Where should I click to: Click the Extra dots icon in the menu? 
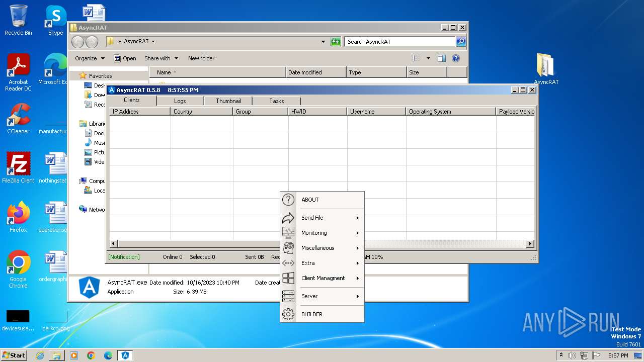(x=288, y=263)
